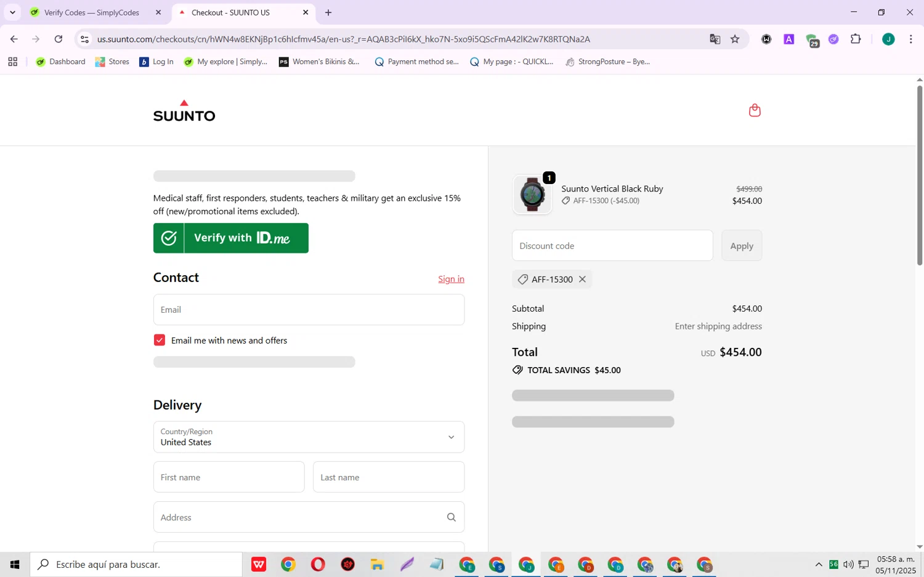Uncheck Email me with news and offers
924x577 pixels.
[160, 340]
